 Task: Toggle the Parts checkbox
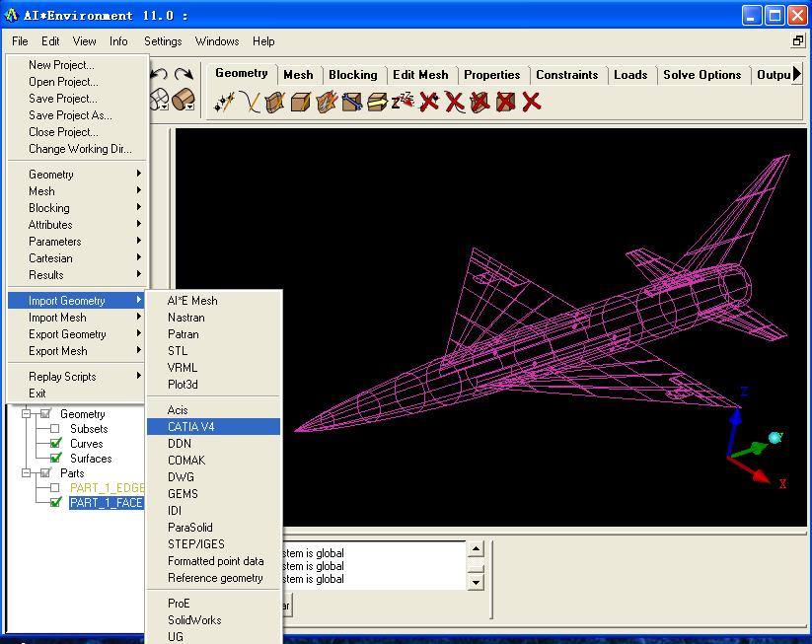pyautogui.click(x=45, y=472)
